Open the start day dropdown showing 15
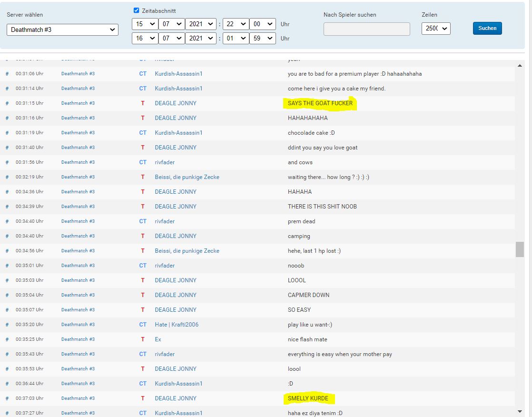Image resolution: width=532 pixels, height=417 pixels. [145, 24]
